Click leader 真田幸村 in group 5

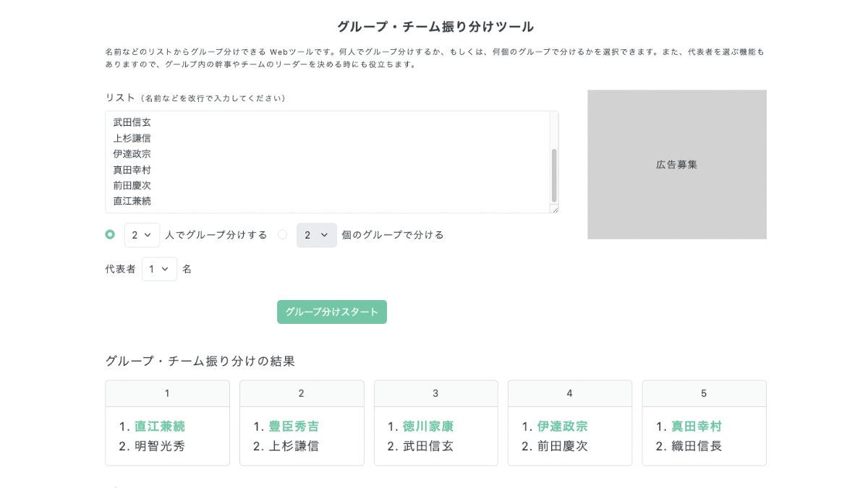coord(697,427)
